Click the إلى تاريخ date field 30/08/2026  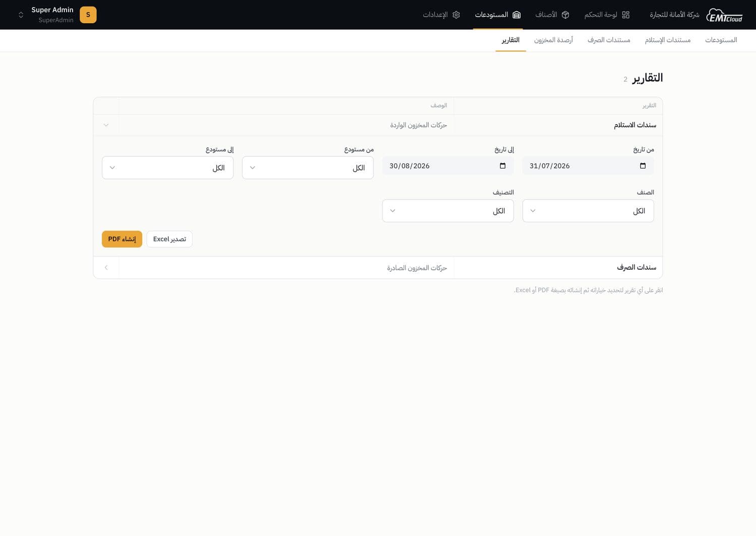click(x=448, y=166)
